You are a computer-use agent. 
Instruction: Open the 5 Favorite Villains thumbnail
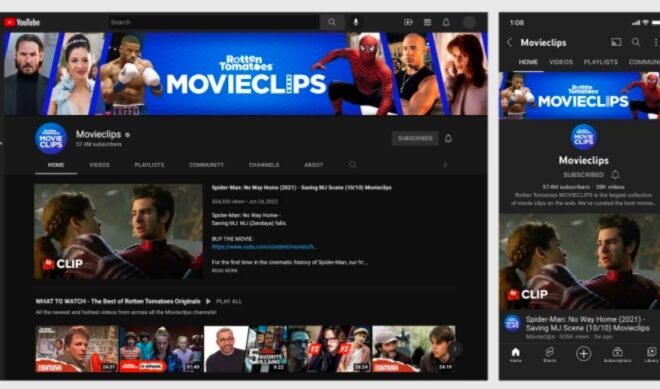tap(245, 349)
